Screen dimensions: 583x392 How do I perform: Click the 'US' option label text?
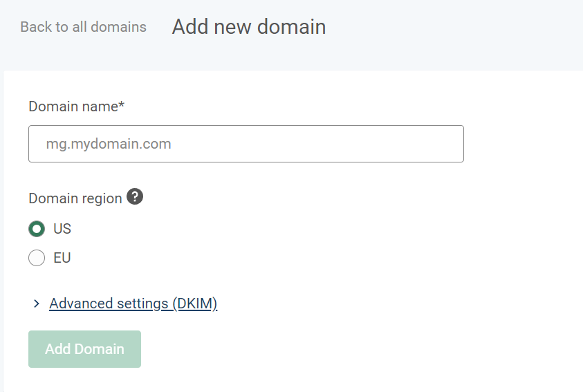pos(62,229)
